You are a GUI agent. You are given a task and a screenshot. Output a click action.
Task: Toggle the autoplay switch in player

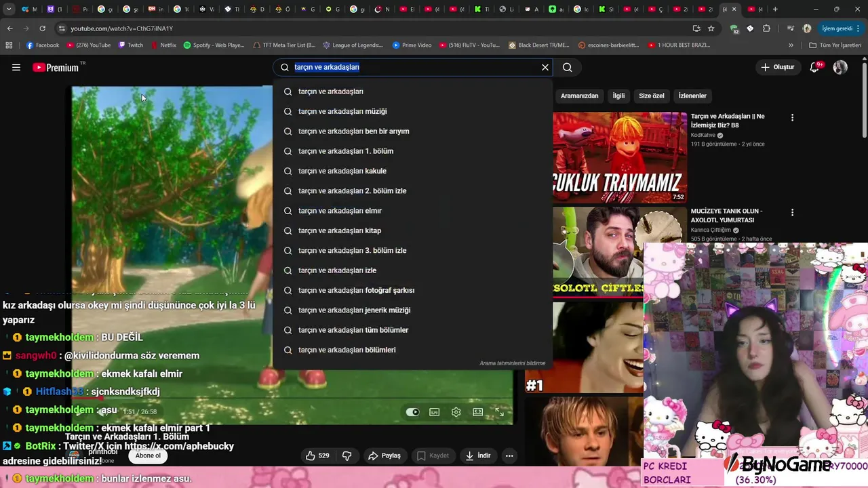coord(412,412)
